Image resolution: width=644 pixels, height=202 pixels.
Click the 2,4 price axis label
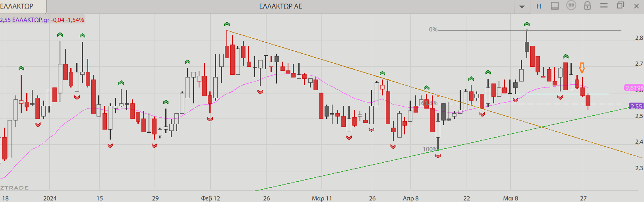(639, 142)
